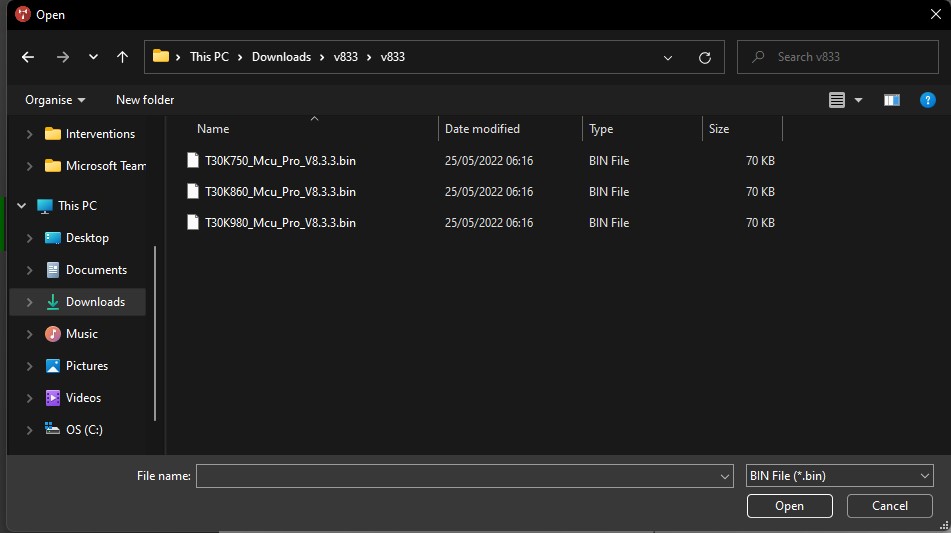Open the Organise menu
This screenshot has height=533, width=951.
coord(55,100)
